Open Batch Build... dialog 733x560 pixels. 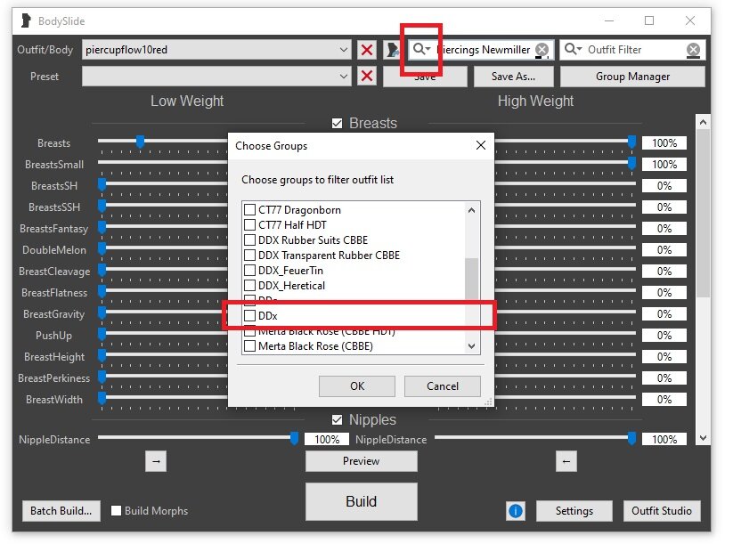point(61,511)
